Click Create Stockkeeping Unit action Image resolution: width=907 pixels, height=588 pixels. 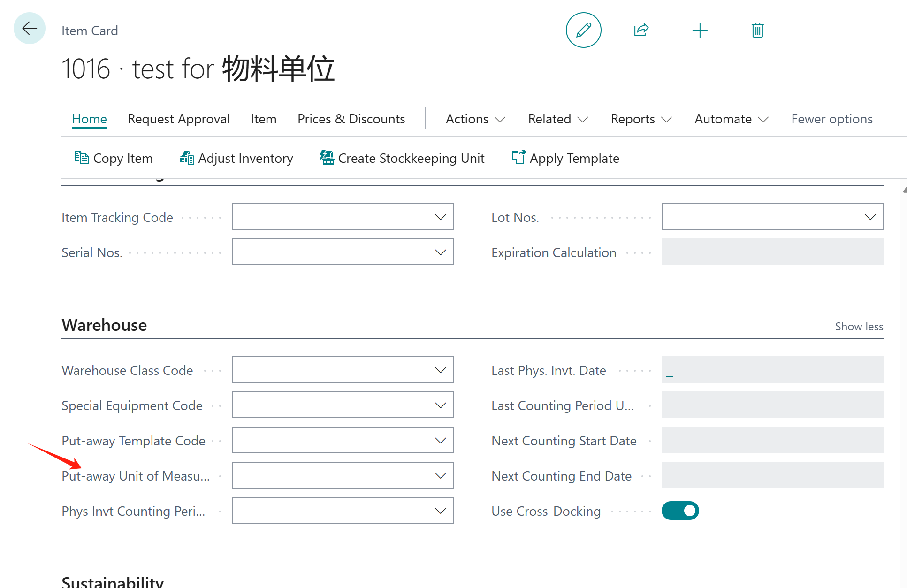tap(402, 158)
